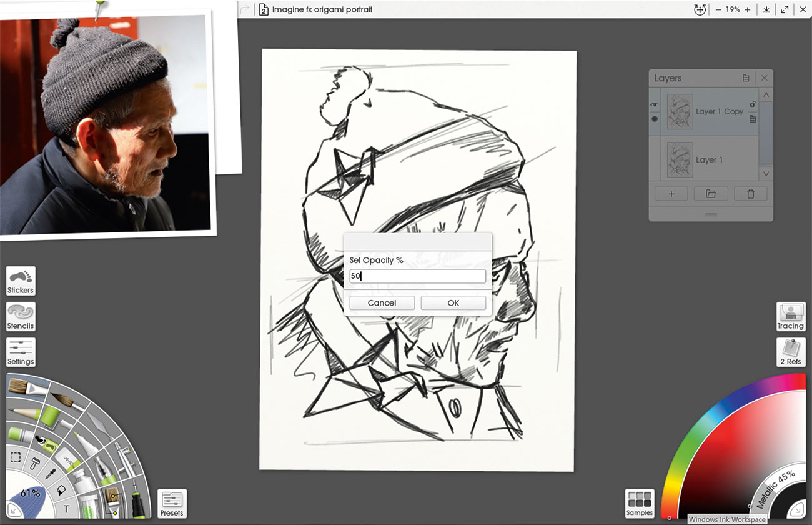Click the canvas rotate/position icon

pos(700,9)
